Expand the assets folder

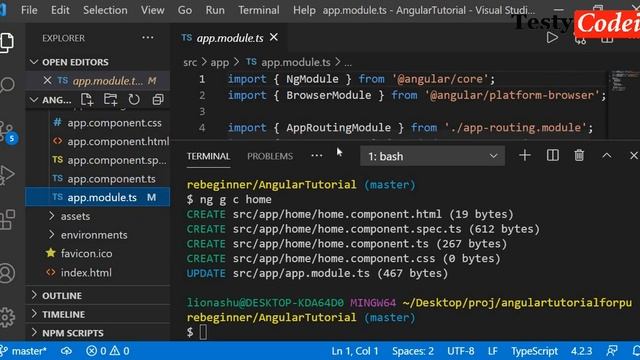75,216
